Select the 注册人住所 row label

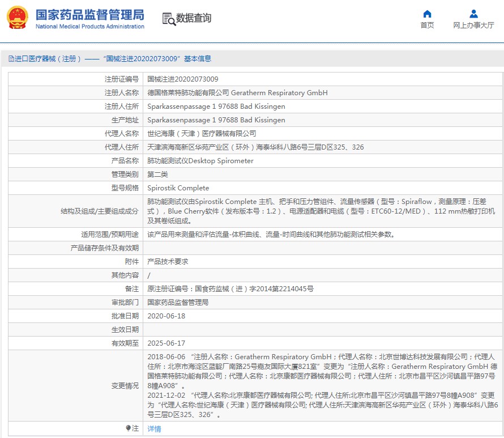pyautogui.click(x=122, y=106)
